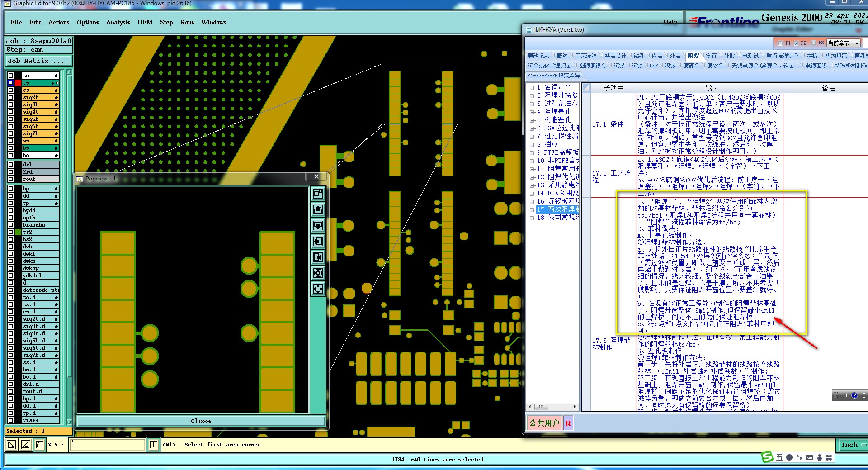Click the X Y coordinate input field

pyautogui.click(x=108, y=445)
